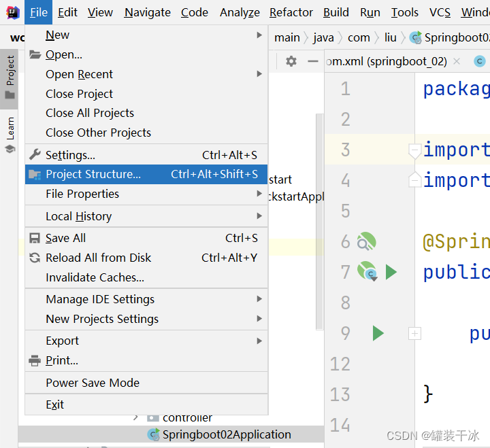Click the import fold end marker on line 4
The height and width of the screenshot is (448, 490).
(414, 179)
